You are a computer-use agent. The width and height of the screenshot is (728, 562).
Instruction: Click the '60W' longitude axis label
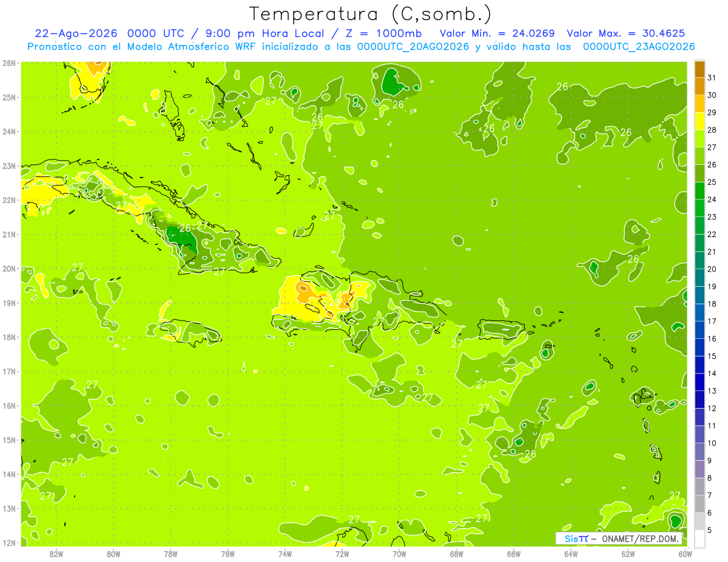point(686,553)
